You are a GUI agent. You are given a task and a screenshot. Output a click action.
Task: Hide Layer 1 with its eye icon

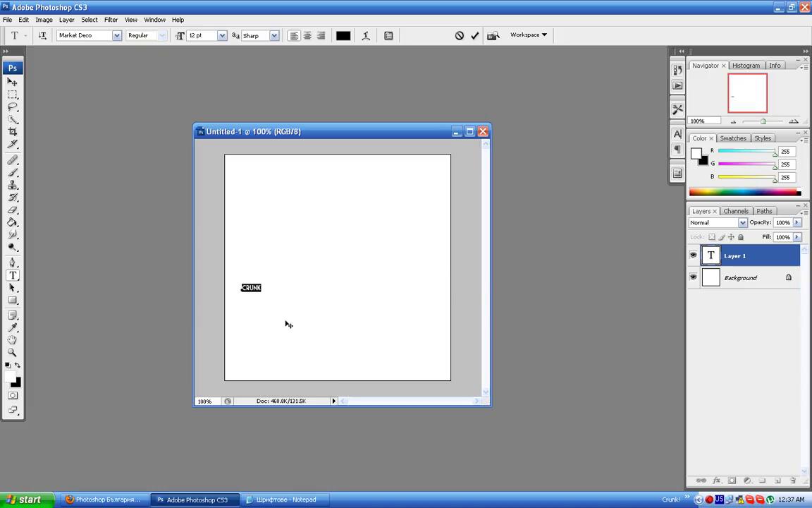tap(693, 255)
